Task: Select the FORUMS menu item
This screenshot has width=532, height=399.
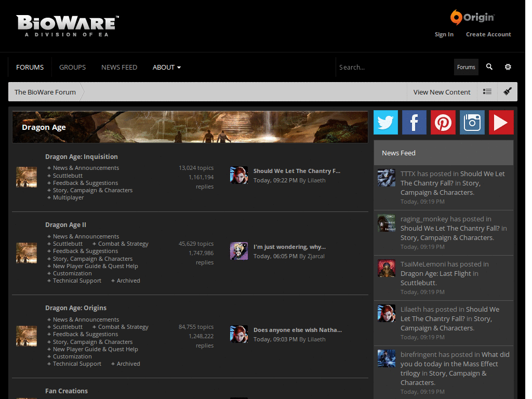Action: (30, 67)
